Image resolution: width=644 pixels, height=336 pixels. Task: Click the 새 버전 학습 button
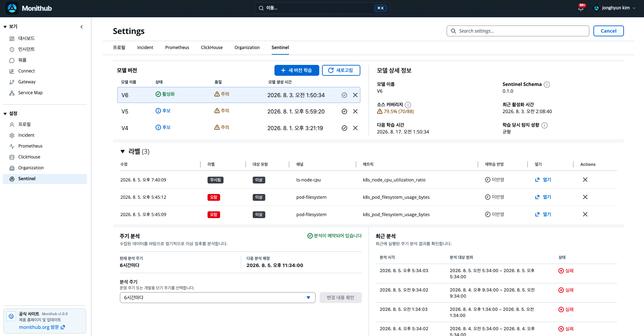(297, 70)
